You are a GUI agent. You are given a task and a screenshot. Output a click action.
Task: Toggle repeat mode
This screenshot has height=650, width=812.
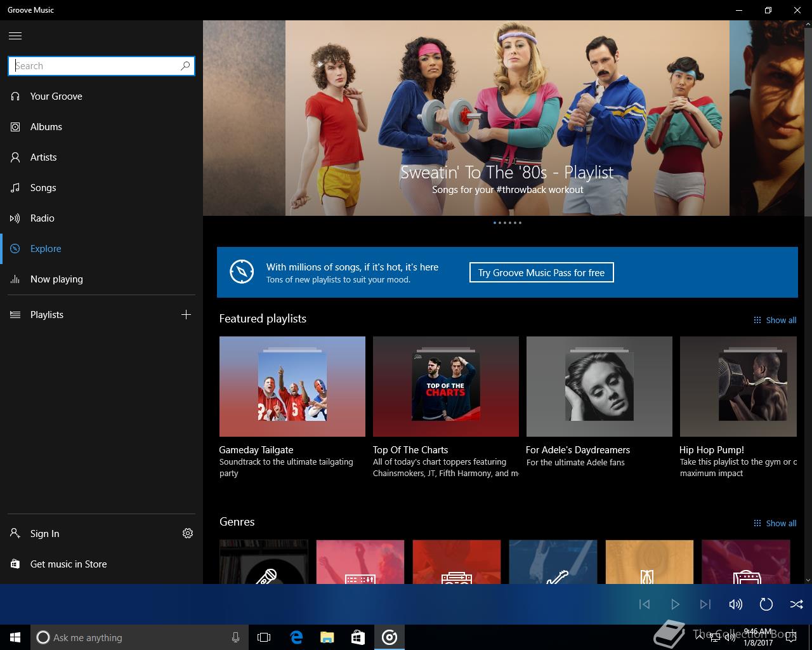click(766, 604)
